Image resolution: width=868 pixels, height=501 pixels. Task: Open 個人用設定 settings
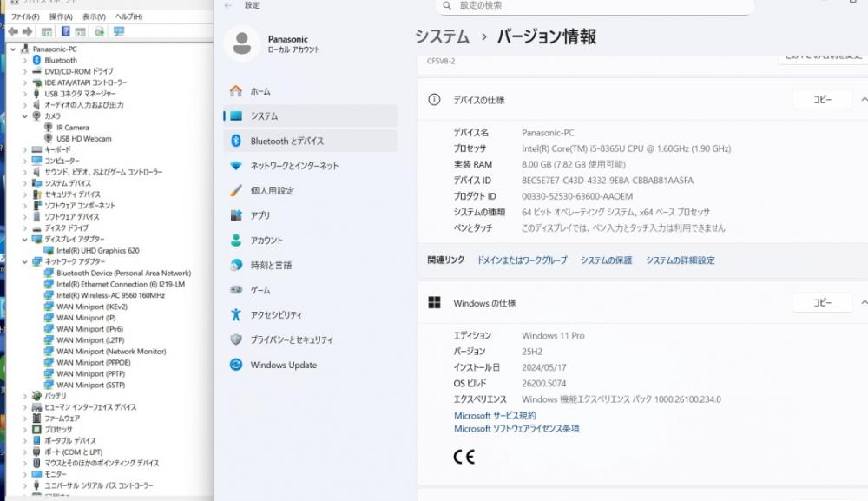[311, 190]
